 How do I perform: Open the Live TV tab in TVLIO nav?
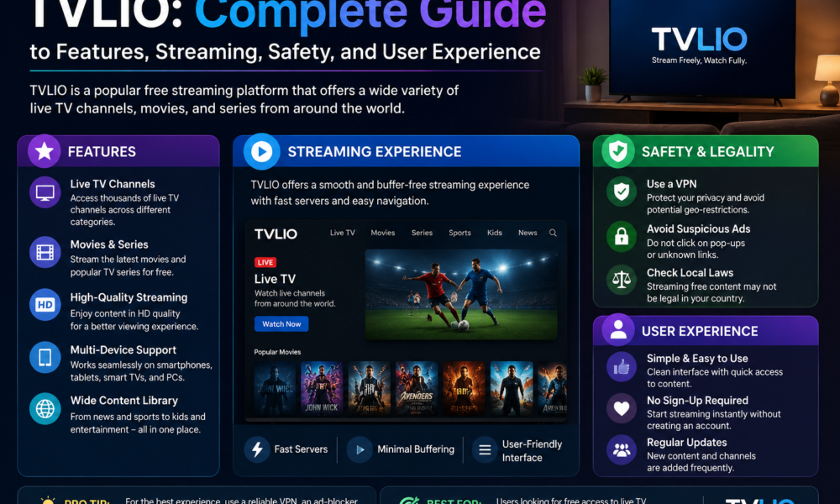point(343,233)
